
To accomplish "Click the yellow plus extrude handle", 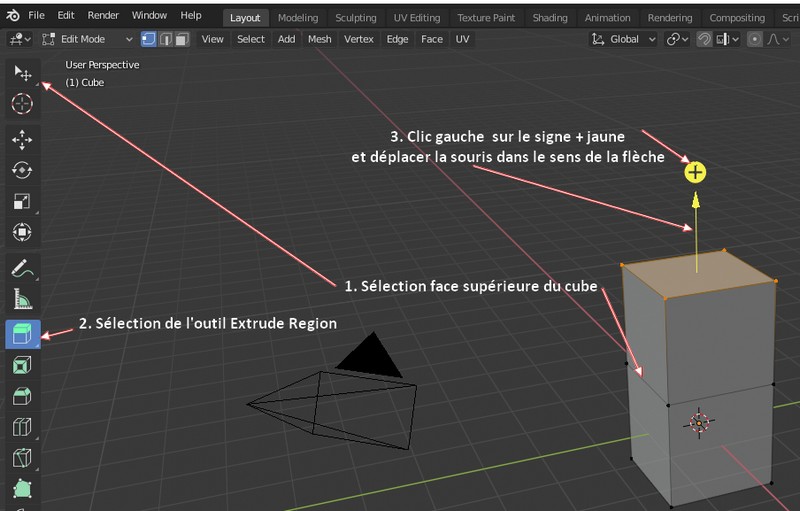I will 695,172.
